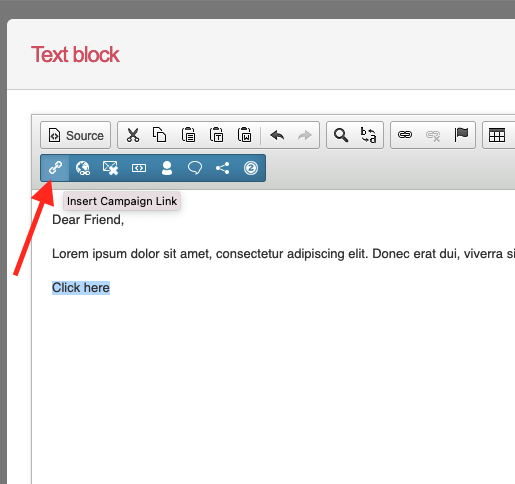Insert an anchor using the flag icon

coord(461,135)
